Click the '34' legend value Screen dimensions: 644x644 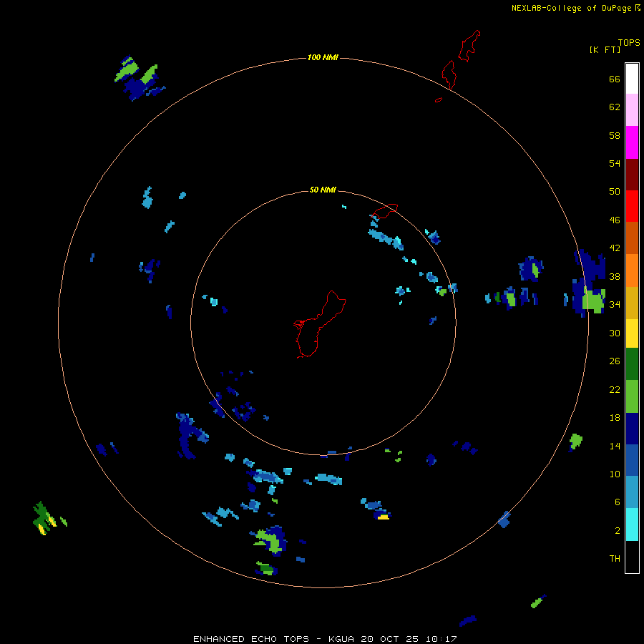pyautogui.click(x=615, y=305)
